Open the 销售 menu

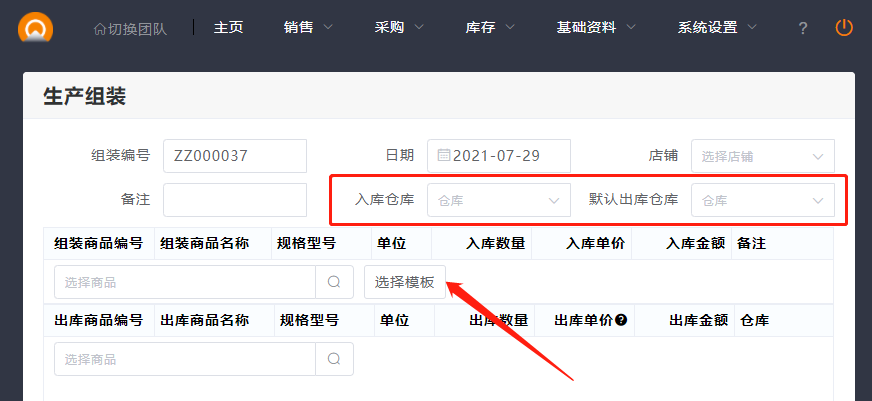(x=308, y=28)
